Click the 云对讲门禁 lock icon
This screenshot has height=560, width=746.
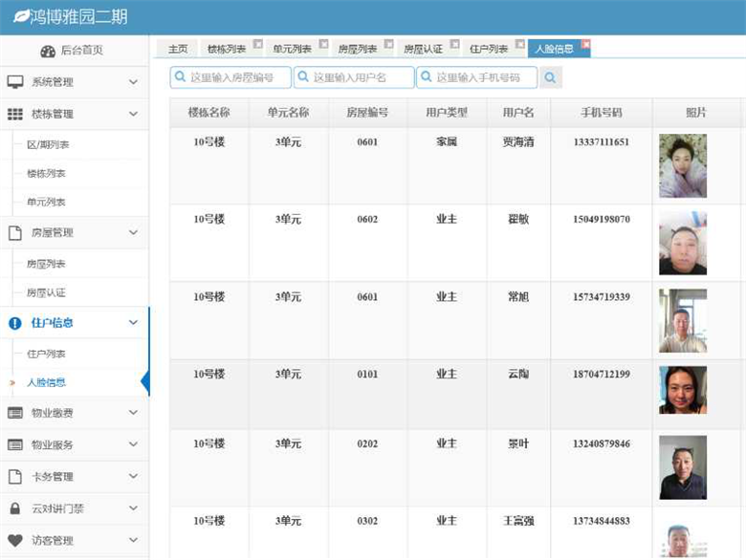coord(15,508)
